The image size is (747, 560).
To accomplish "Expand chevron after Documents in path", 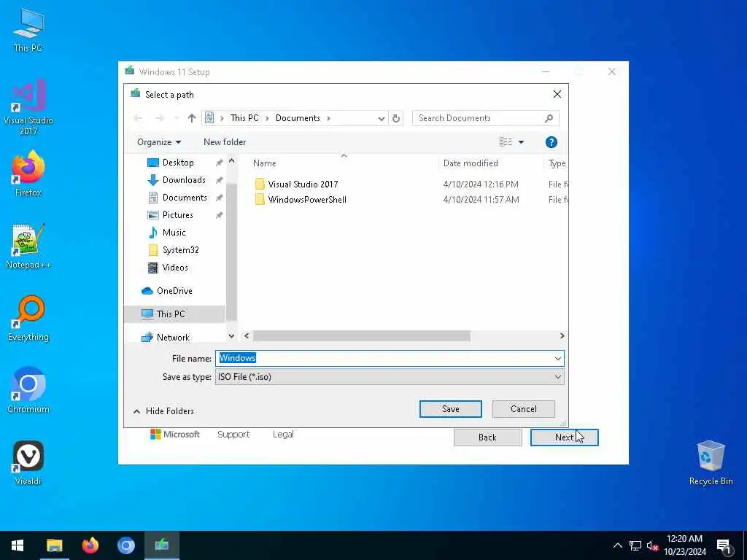I will coord(328,118).
